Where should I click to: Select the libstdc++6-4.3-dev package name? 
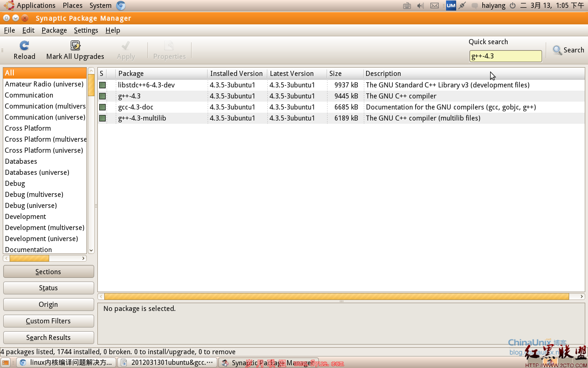tap(146, 85)
